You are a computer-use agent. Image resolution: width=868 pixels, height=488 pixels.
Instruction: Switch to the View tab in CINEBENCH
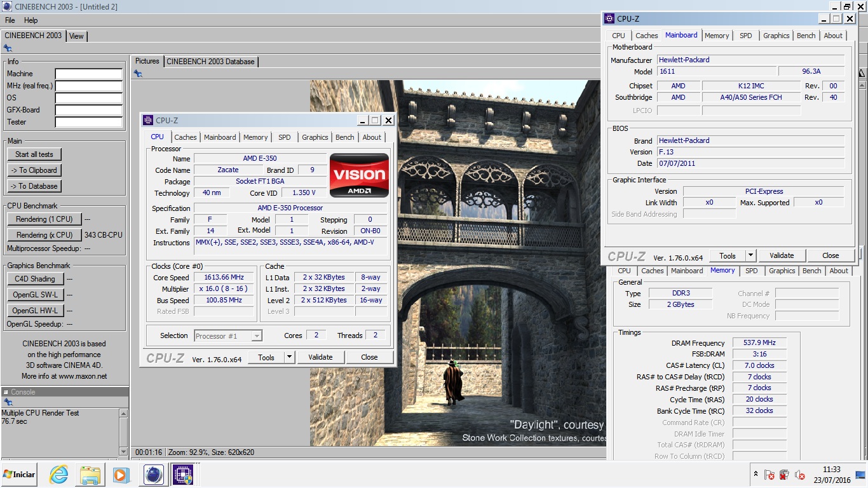point(76,36)
